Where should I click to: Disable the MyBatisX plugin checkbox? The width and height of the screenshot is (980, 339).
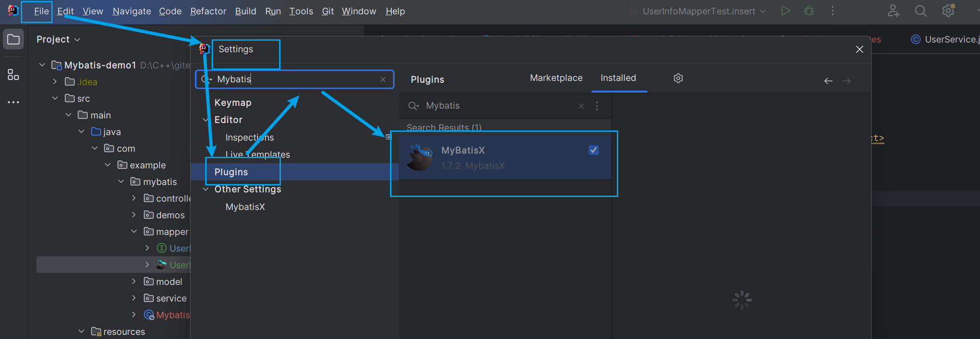point(594,150)
